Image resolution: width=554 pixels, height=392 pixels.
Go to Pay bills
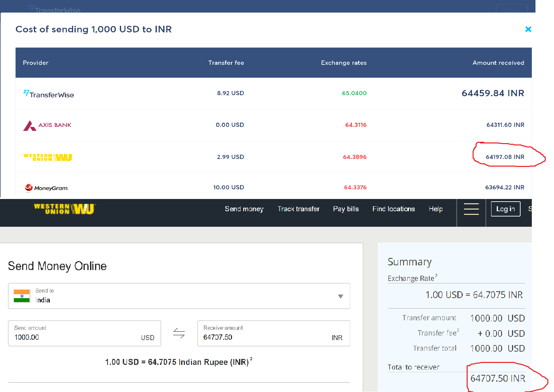[346, 209]
